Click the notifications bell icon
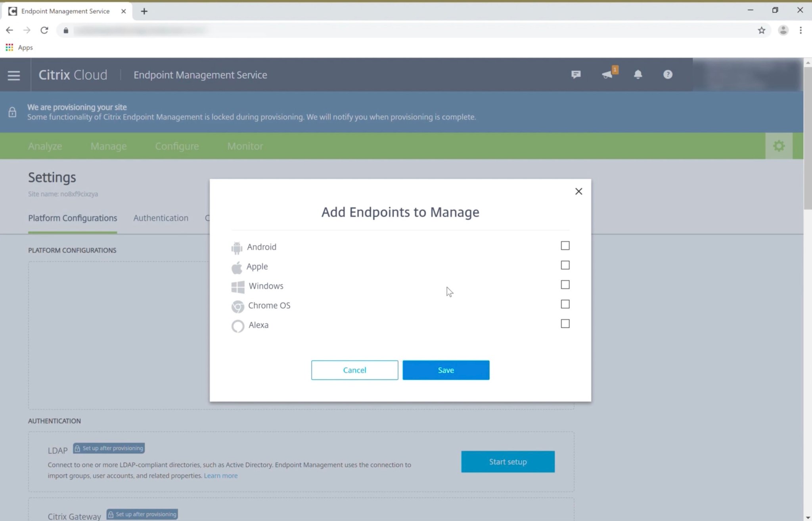Viewport: 812px width, 521px height. pyautogui.click(x=638, y=74)
